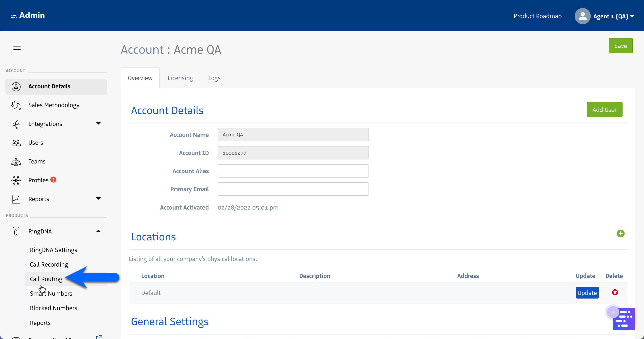Image resolution: width=644 pixels, height=339 pixels.
Task: Click the Profiles red alert badge
Action: coord(53,180)
